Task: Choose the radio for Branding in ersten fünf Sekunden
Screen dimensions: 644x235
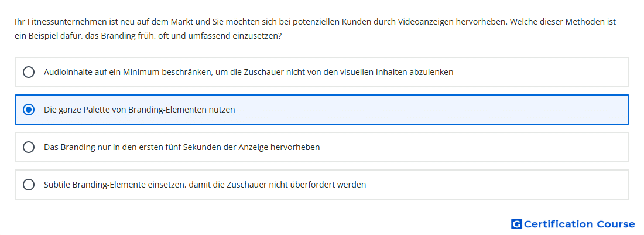Action: click(29, 147)
